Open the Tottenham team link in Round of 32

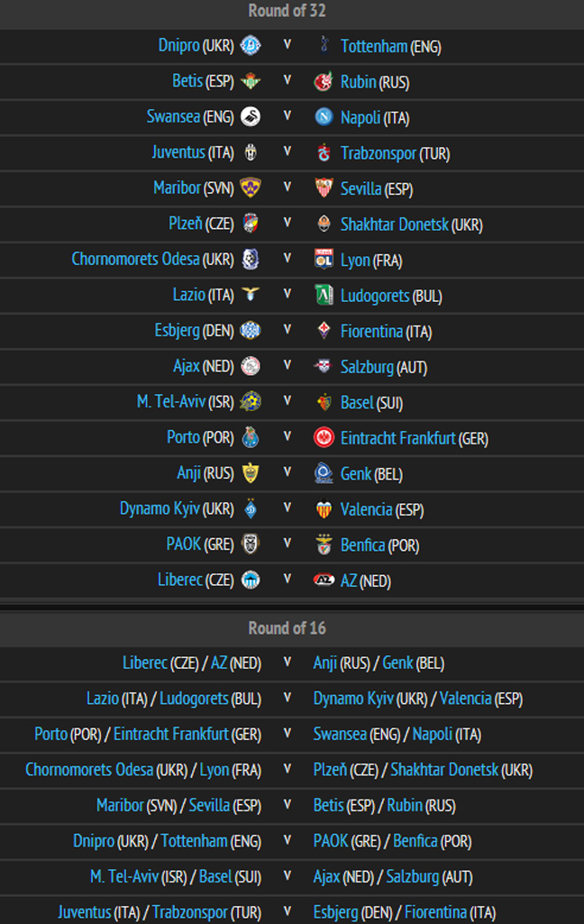pyautogui.click(x=373, y=46)
